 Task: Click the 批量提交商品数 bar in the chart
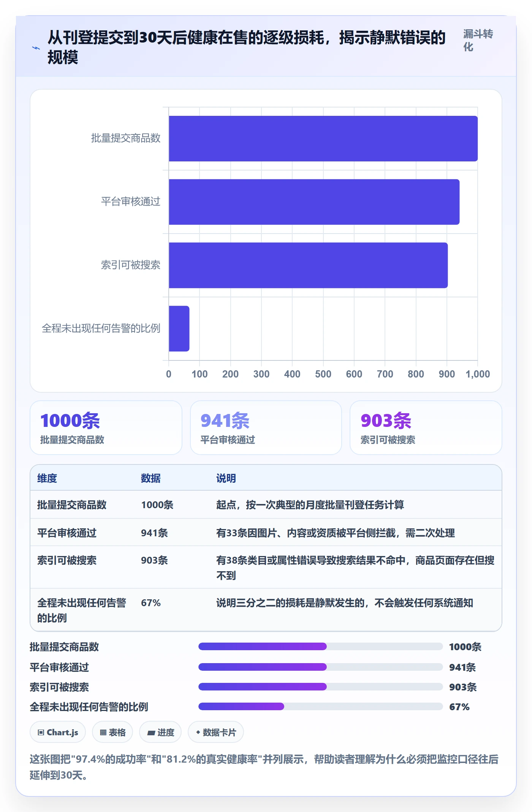coord(323,139)
